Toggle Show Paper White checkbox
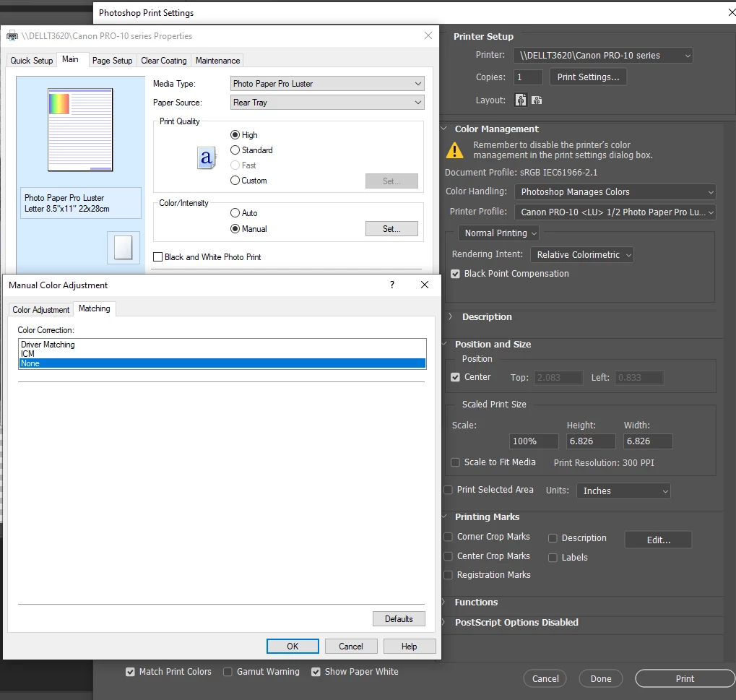The image size is (736, 700). pos(316,672)
